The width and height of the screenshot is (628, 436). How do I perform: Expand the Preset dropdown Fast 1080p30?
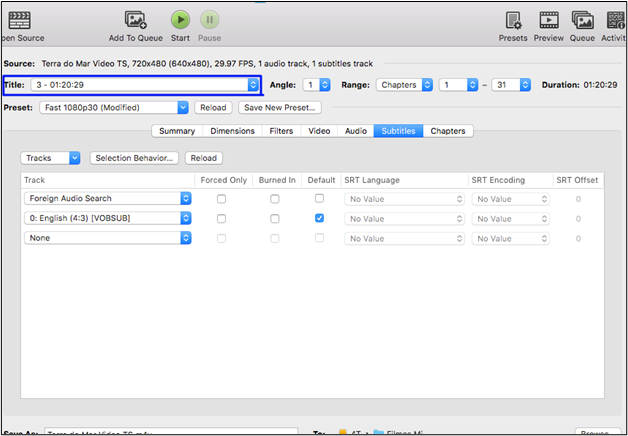coord(183,107)
